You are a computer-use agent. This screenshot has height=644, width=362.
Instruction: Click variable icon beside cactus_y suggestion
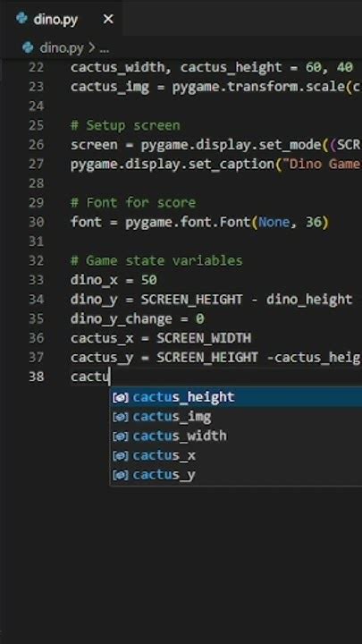(x=121, y=475)
